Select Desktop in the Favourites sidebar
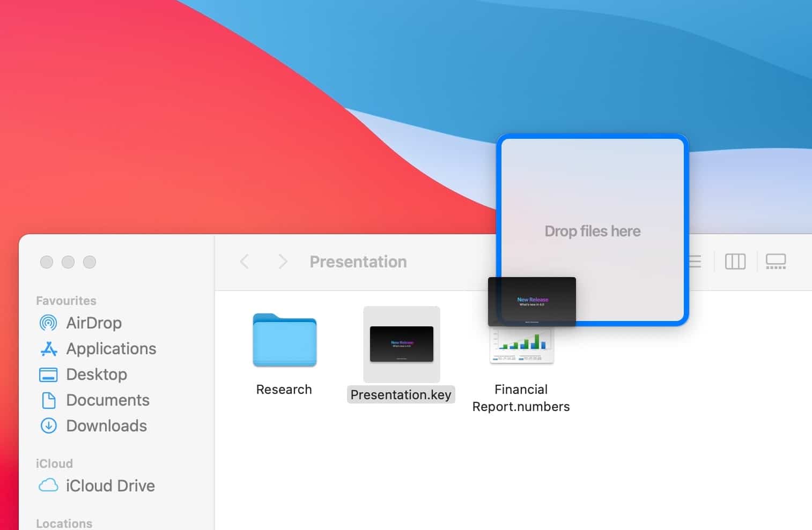This screenshot has height=530, width=812. tap(97, 374)
